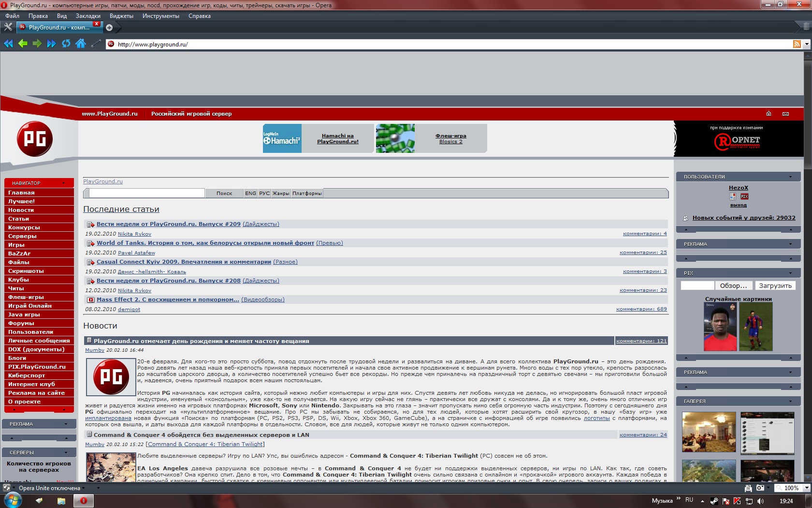Click the volume speaker tray icon
This screenshot has width=812, height=508.
click(760, 501)
